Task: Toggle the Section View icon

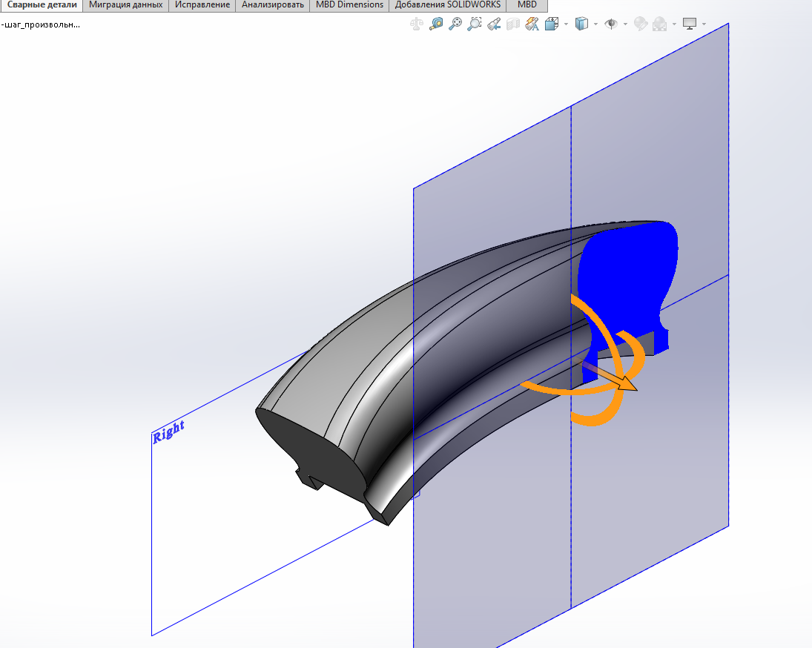Action: point(512,24)
